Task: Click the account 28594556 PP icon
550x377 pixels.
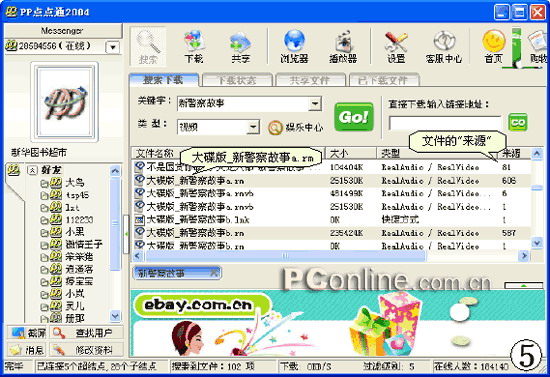Action: click(11, 46)
